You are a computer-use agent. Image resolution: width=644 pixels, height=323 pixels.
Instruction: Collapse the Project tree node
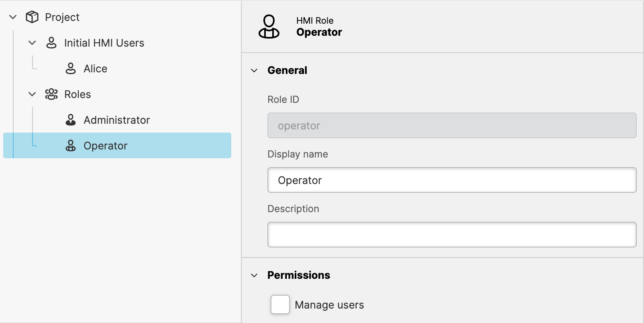pyautogui.click(x=13, y=17)
